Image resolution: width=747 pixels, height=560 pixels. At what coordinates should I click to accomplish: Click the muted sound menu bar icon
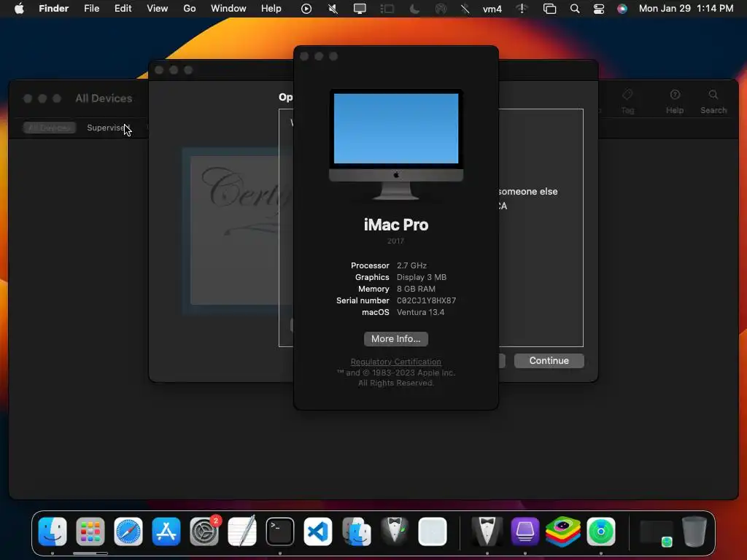pyautogui.click(x=333, y=9)
